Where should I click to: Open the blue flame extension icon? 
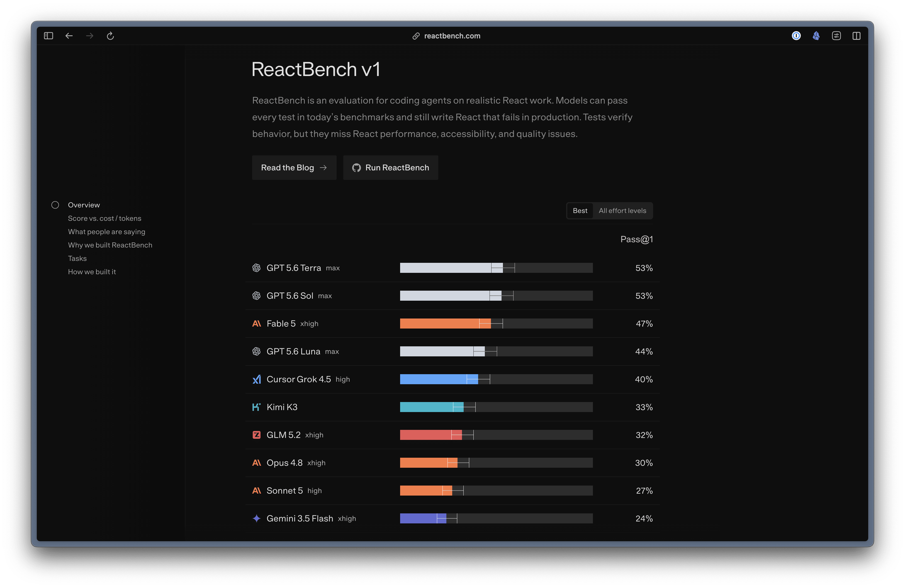(x=816, y=36)
